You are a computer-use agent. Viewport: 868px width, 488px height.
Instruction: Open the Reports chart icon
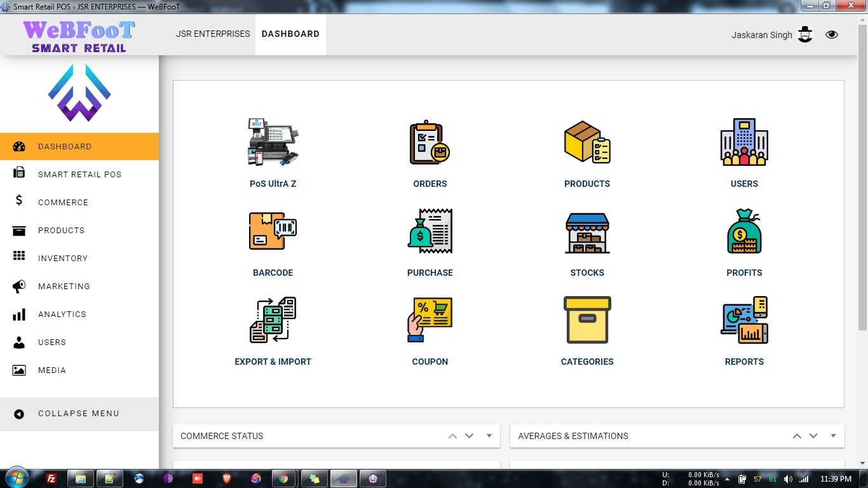point(744,320)
